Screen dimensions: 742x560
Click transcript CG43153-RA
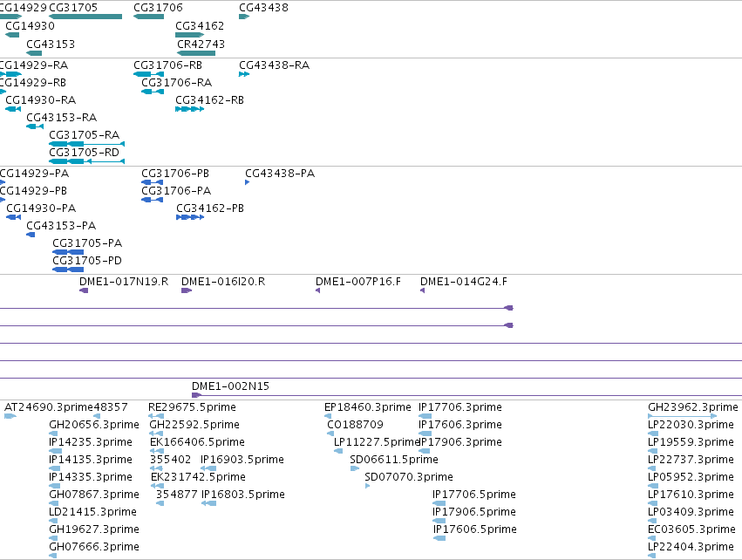click(35, 126)
